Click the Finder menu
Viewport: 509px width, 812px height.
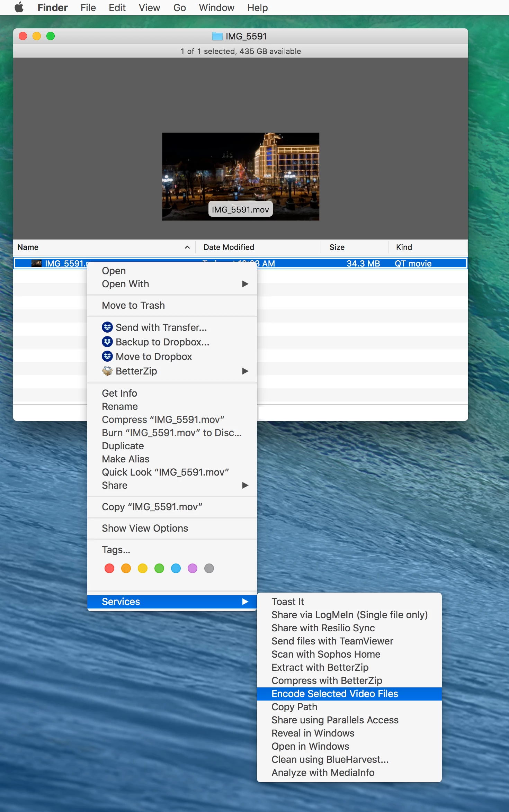pyautogui.click(x=52, y=8)
